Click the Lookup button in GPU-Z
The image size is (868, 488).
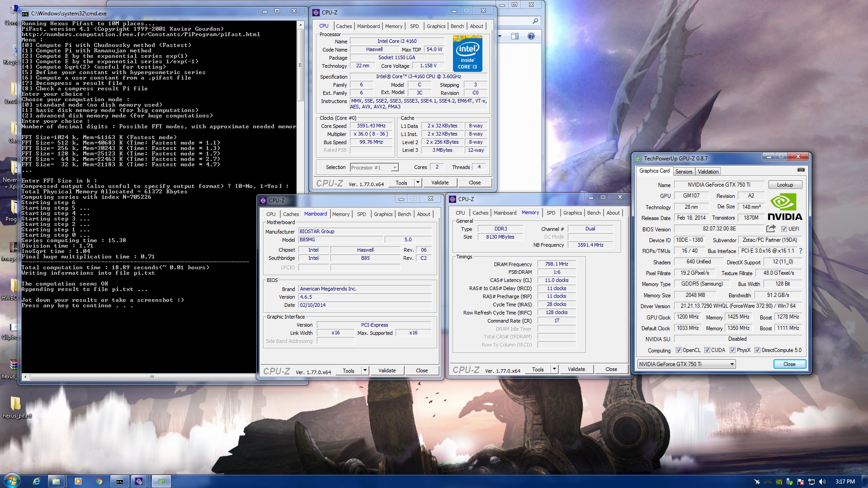tap(785, 185)
